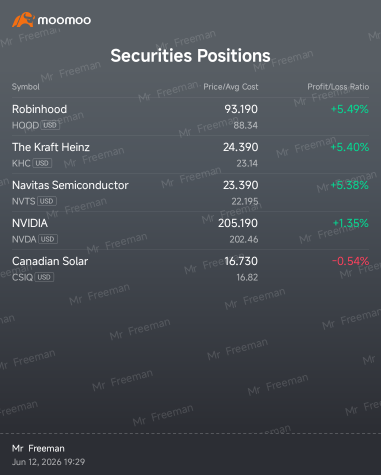Select the USD badge next to NVDA
Image resolution: width=381 pixels, height=475 pixels.
pyautogui.click(x=48, y=239)
